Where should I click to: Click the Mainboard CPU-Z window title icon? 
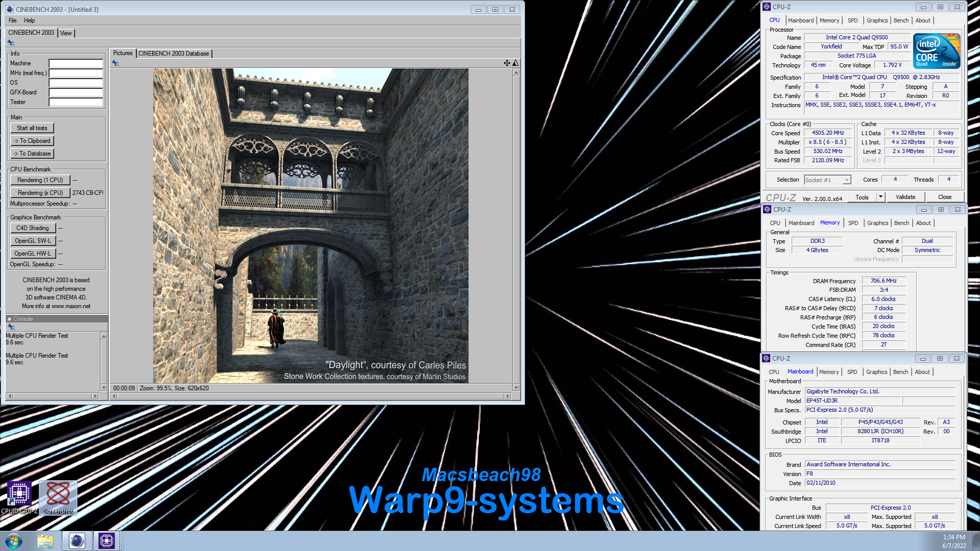(x=766, y=358)
